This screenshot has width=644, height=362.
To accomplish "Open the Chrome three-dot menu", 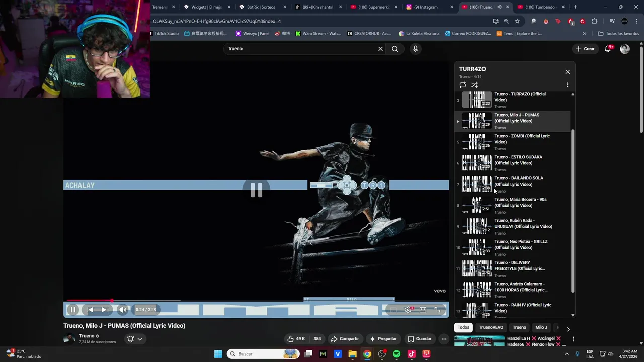I will (637, 21).
